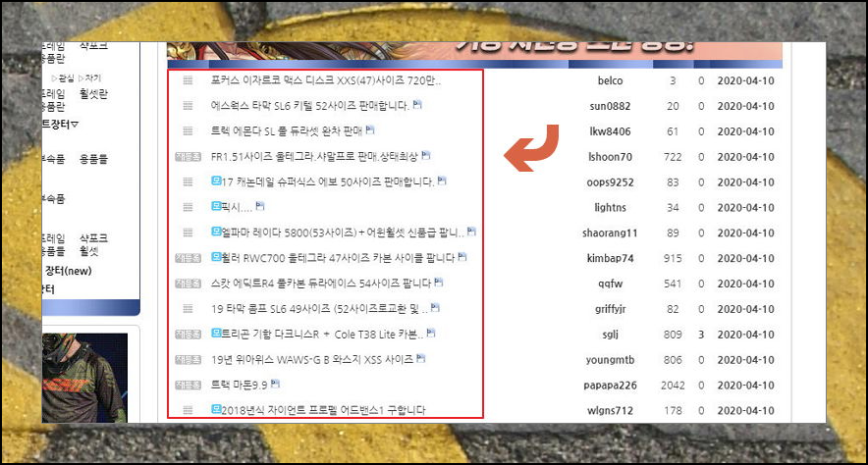This screenshot has height=465, width=868.
Task: Click blue mobile badge before 2018년식 자이언트 title
Action: pyautogui.click(x=216, y=409)
